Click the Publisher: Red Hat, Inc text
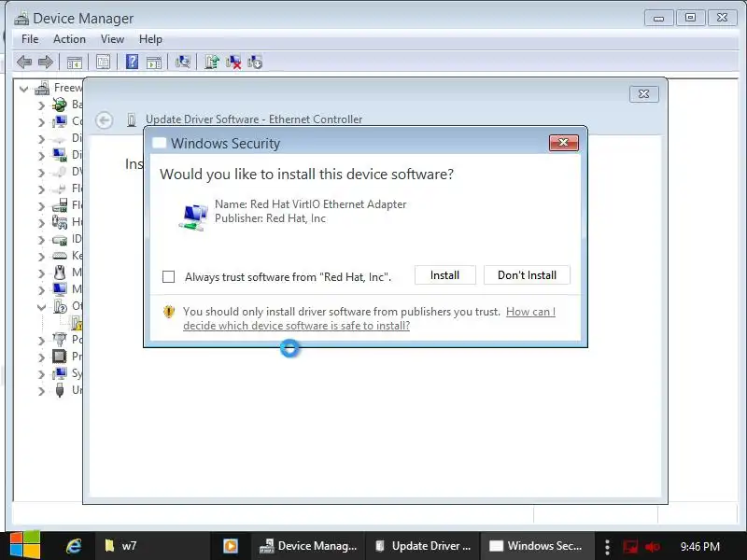The image size is (747, 560). [270, 218]
